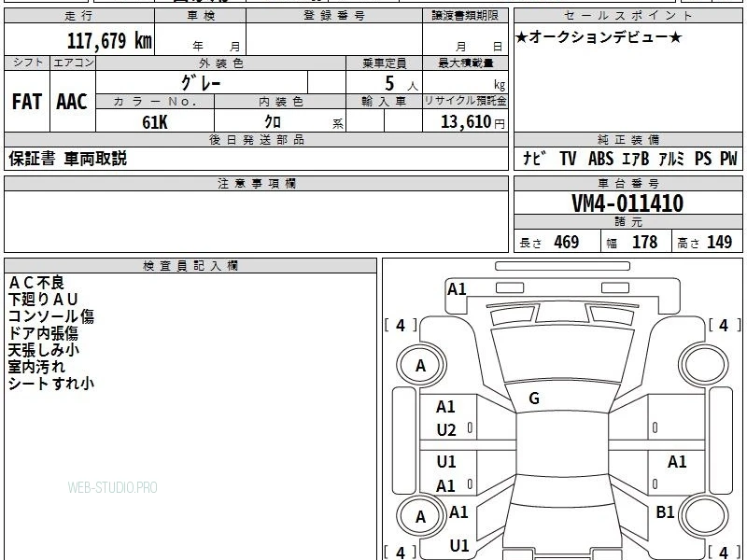Click the 5 人 seating capacity value

pos(401,84)
